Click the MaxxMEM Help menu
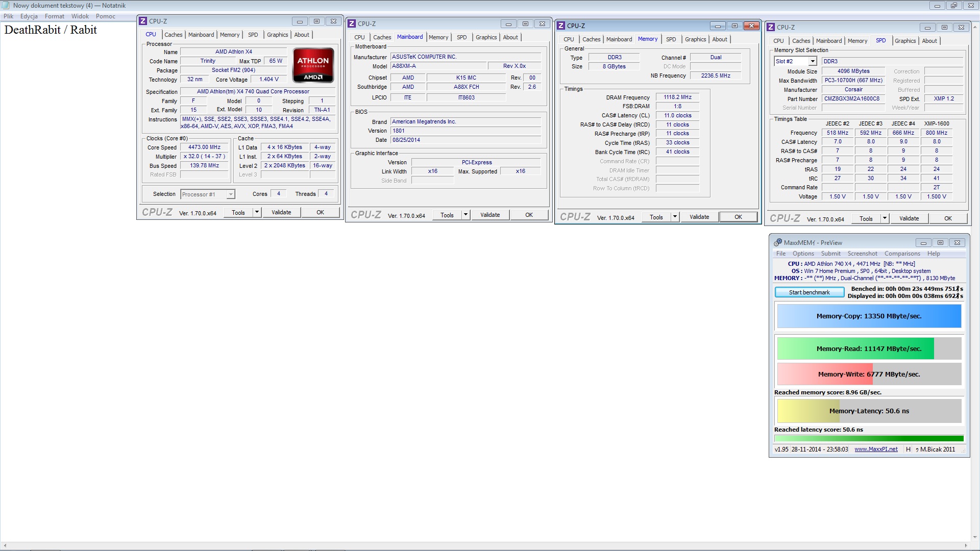 click(x=934, y=254)
